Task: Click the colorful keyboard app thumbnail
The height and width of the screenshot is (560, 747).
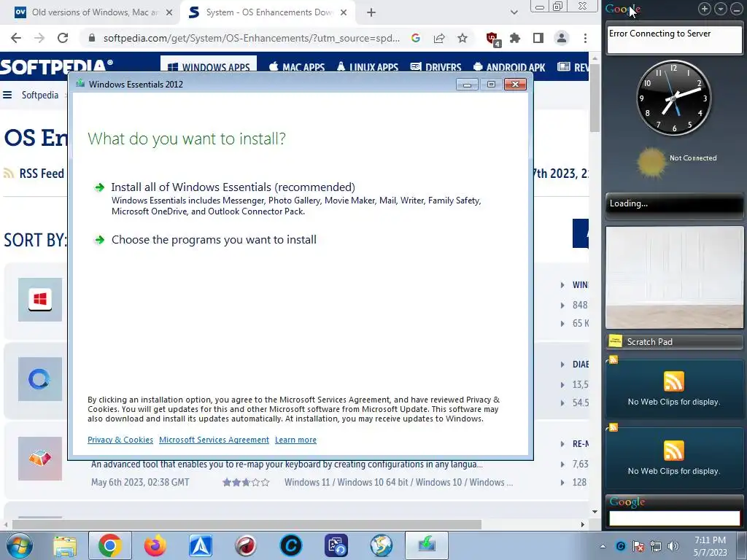Action: coord(40,459)
